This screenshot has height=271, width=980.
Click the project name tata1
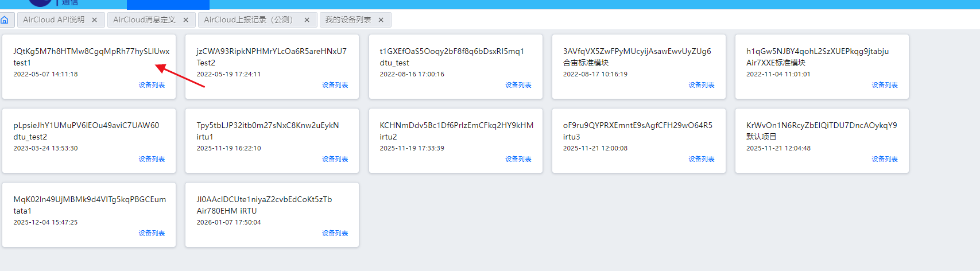(x=22, y=211)
